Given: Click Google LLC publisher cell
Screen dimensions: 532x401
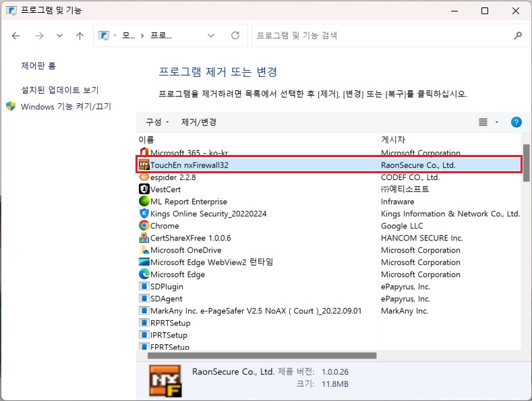Looking at the screenshot, I should [402, 226].
